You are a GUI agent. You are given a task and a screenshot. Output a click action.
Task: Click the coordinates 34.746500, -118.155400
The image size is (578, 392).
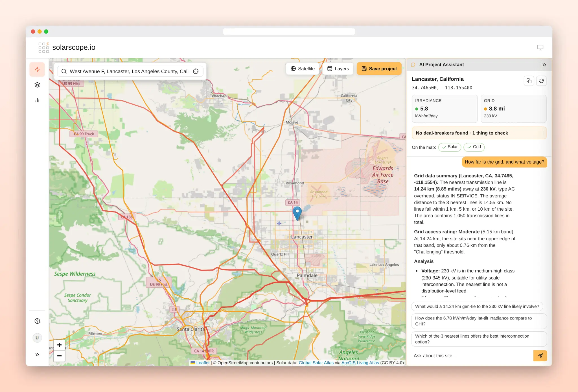(x=442, y=88)
